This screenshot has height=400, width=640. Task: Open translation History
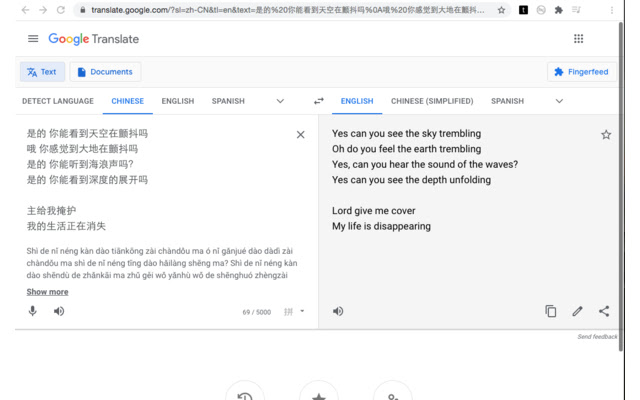245,391
